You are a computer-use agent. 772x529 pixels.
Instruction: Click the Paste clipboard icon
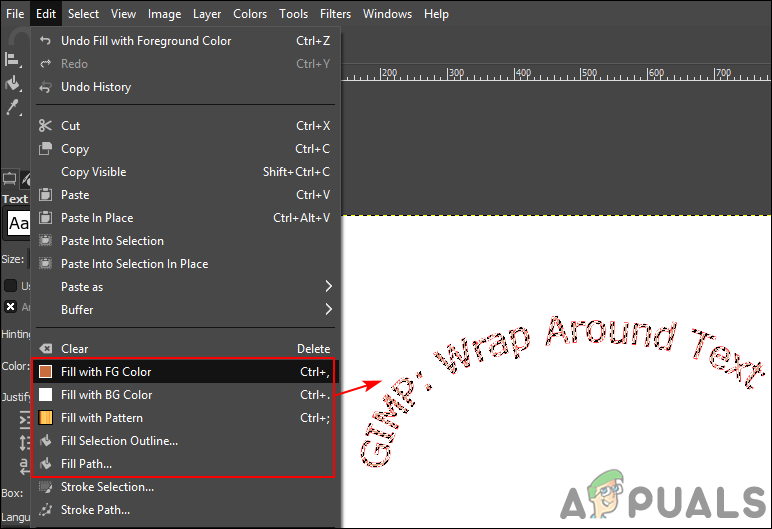[x=45, y=195]
